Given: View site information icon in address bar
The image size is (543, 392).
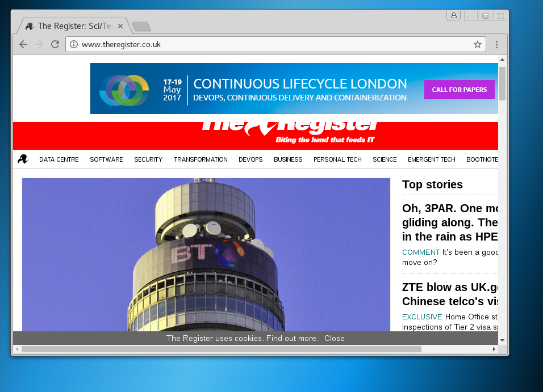Looking at the screenshot, I should (74, 44).
